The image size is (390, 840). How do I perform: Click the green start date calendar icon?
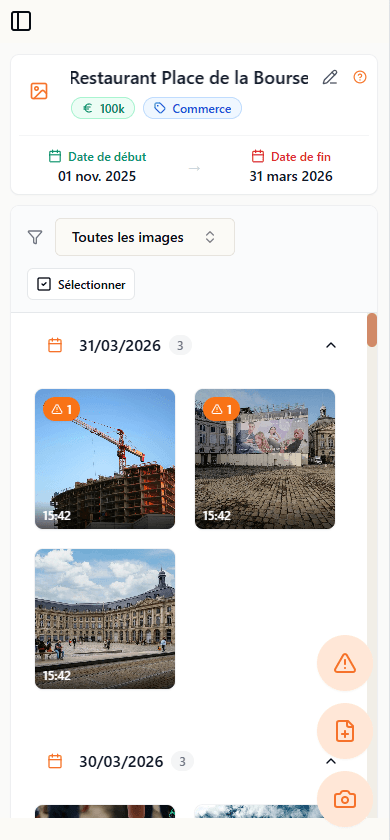click(x=55, y=156)
